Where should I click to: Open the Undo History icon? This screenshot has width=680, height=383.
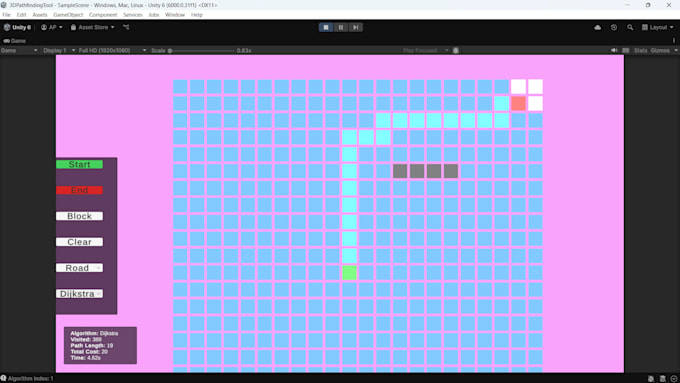click(614, 27)
